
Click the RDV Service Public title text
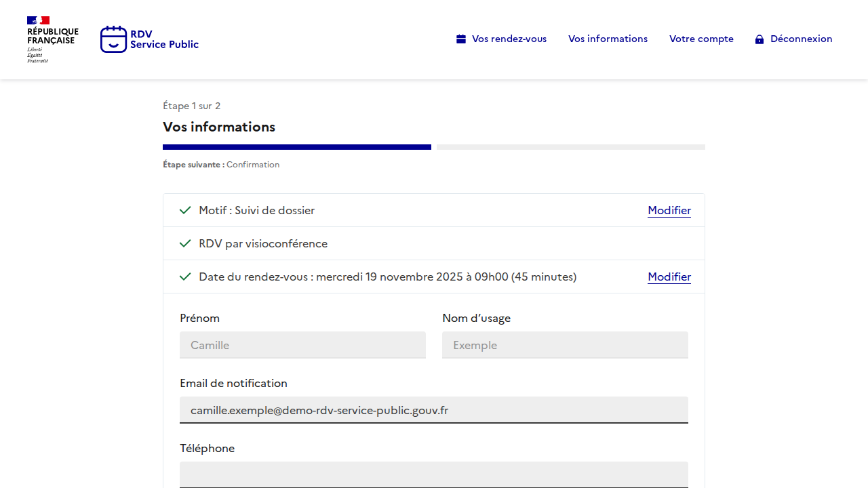(164, 39)
